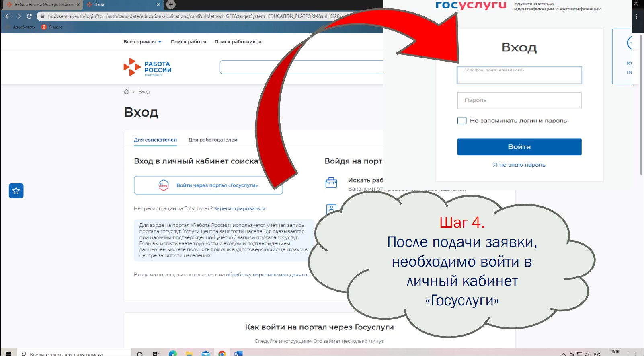This screenshot has height=356, width=644.
Task: Tick 'Не запоминать логин и пароль' checkbox
Action: [462, 121]
